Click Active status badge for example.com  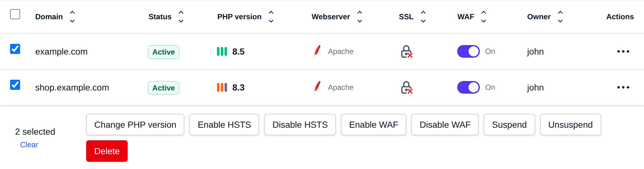tap(164, 52)
